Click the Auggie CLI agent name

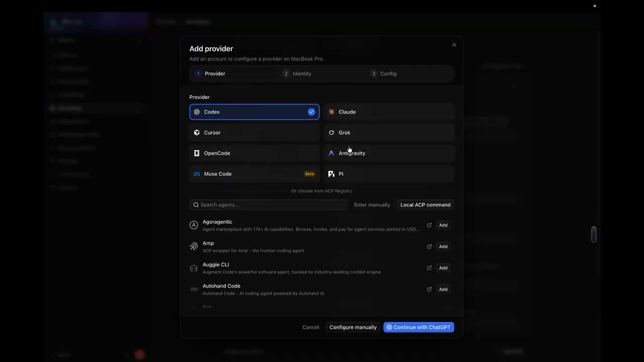coord(216,264)
